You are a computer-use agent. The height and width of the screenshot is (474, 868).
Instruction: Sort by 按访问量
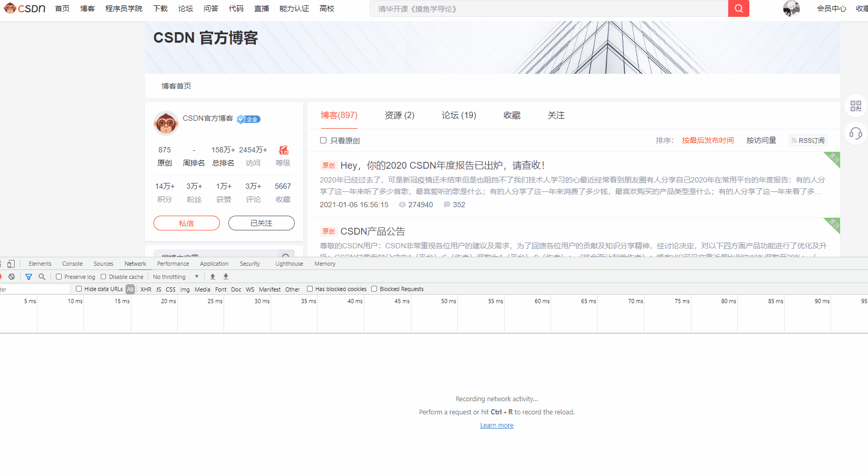point(761,140)
